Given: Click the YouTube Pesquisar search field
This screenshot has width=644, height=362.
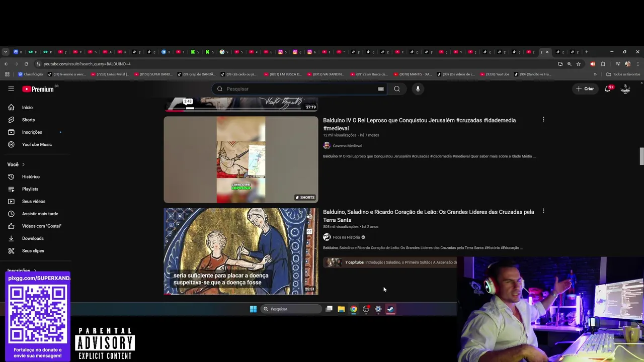Looking at the screenshot, I should (x=299, y=89).
